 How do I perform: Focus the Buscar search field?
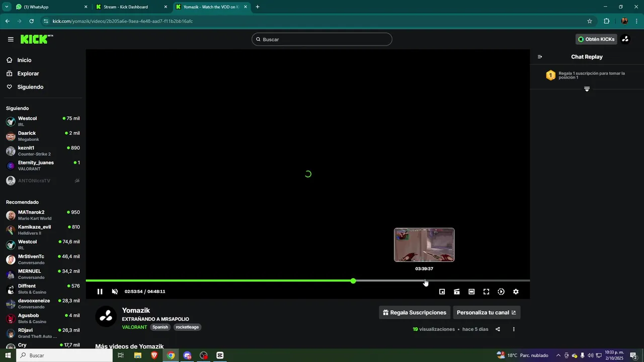(x=322, y=39)
